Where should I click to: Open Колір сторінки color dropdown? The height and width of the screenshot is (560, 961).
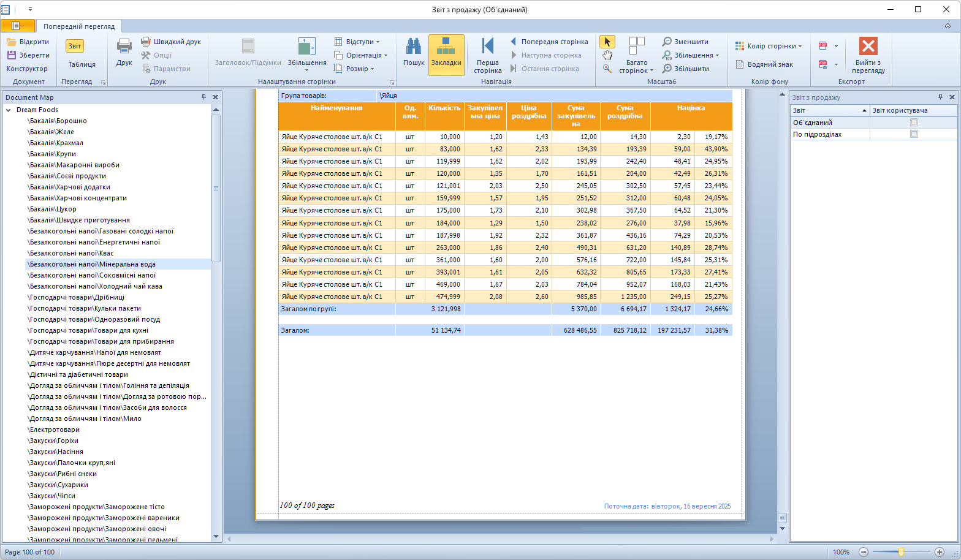(x=769, y=46)
